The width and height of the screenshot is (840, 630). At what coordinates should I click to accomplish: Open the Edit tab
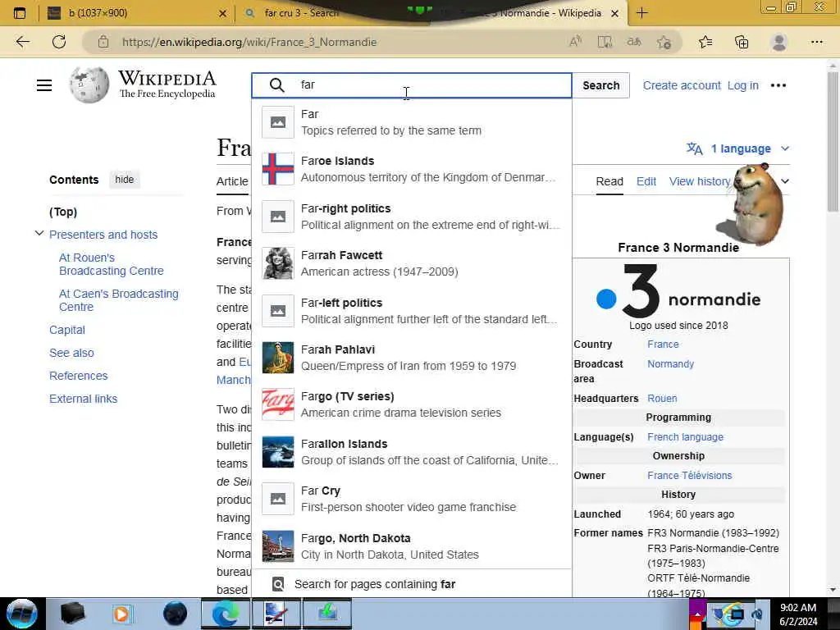646,181
